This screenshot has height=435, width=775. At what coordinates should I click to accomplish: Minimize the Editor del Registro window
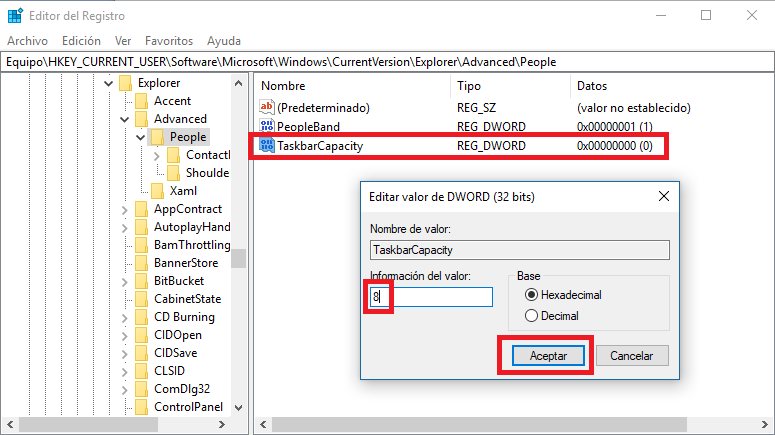point(661,15)
